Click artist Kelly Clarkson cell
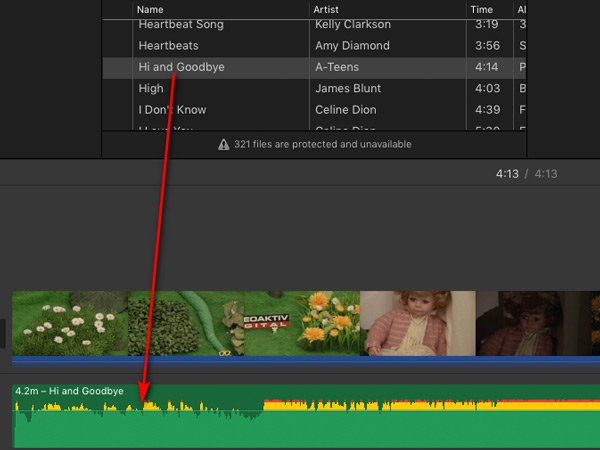This screenshot has width=600, height=450. coord(353,24)
